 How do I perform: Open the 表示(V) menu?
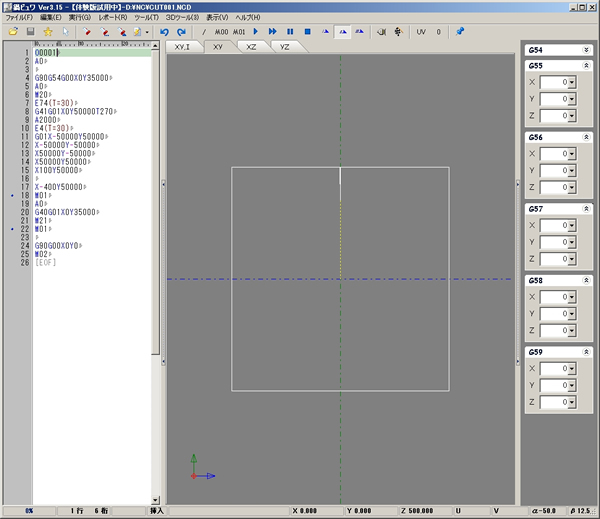(x=217, y=17)
